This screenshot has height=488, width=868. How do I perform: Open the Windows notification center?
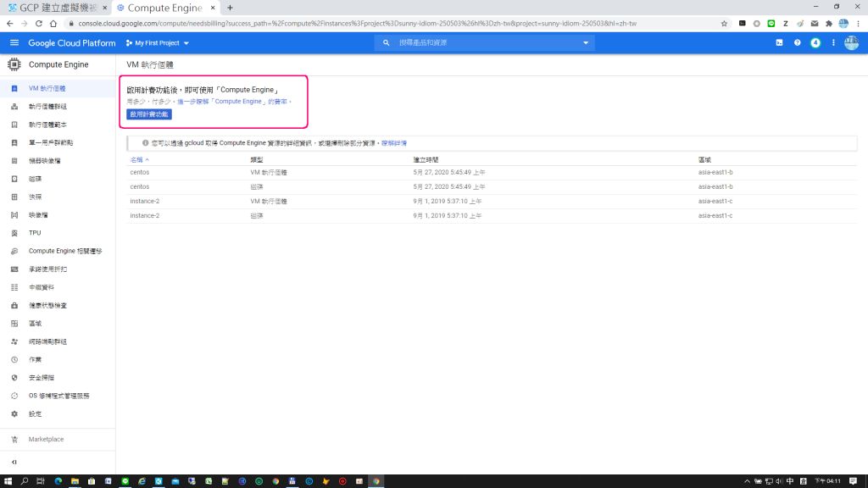[853, 481]
